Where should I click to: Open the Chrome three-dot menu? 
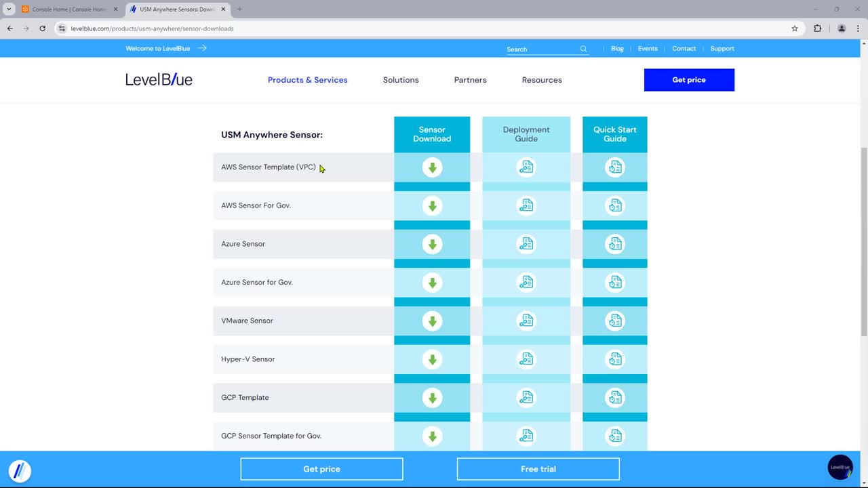click(859, 28)
